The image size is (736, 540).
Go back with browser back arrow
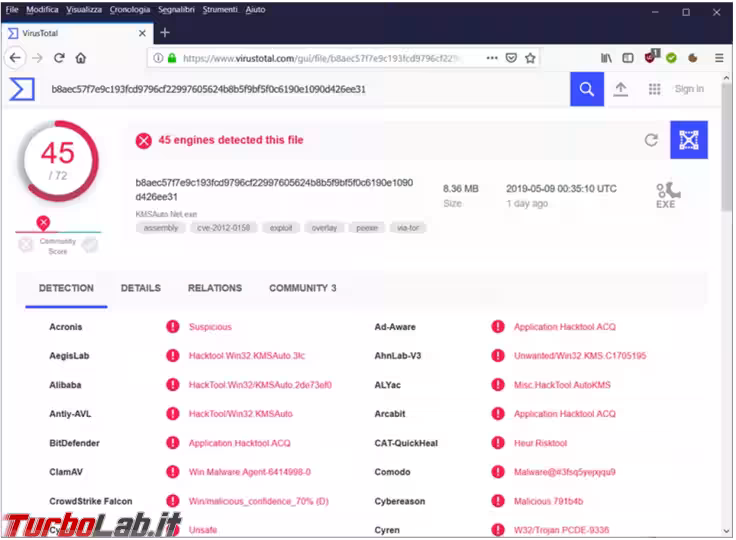tap(15, 58)
